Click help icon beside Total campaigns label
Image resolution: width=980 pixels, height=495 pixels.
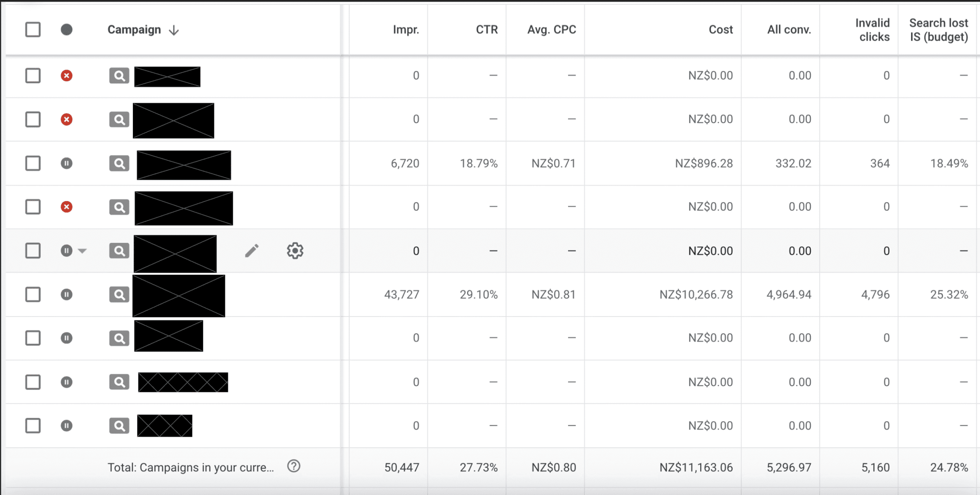coord(294,466)
